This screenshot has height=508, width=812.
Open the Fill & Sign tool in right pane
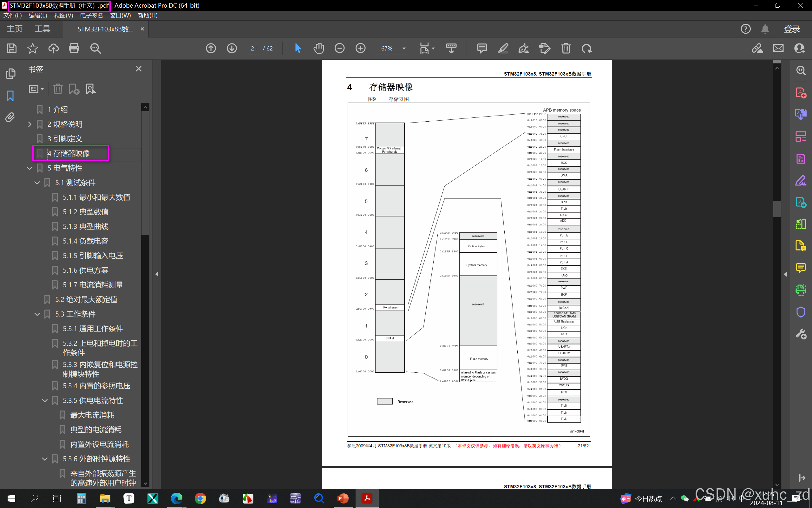801,181
